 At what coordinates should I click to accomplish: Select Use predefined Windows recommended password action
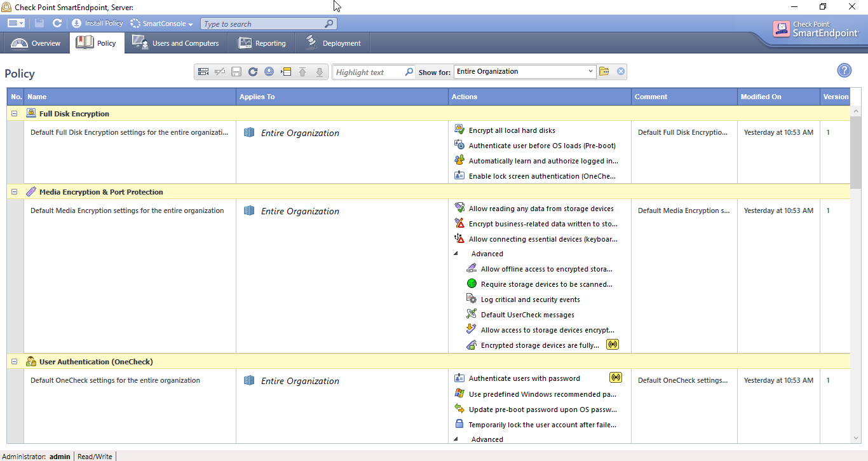[x=543, y=394]
